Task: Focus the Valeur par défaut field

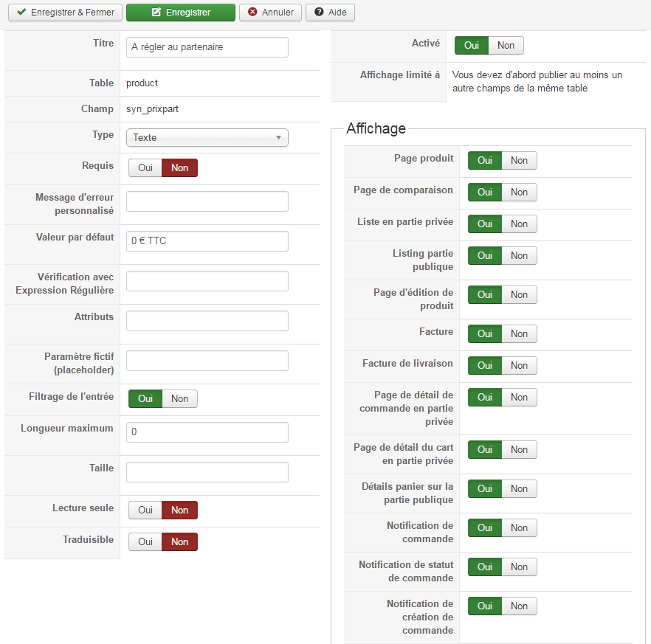Action: click(x=207, y=240)
